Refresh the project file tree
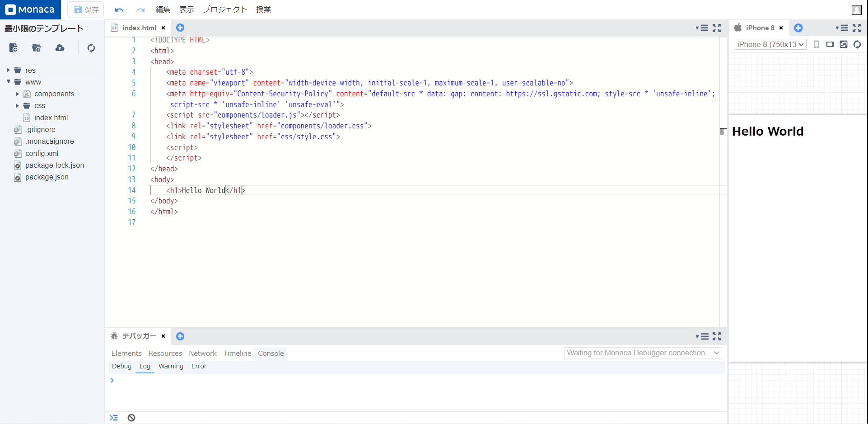Image resolution: width=868 pixels, height=424 pixels. [91, 48]
